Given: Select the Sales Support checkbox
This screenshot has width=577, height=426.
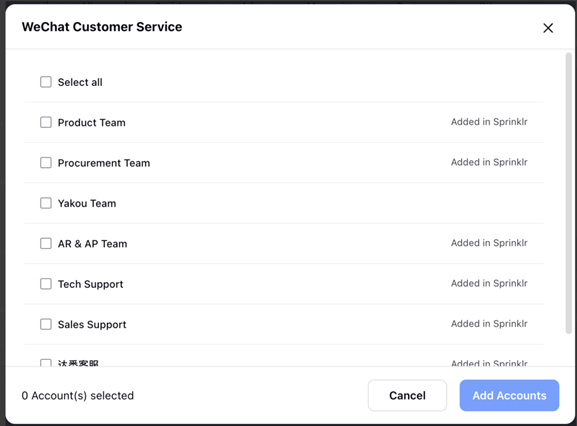Looking at the screenshot, I should [46, 324].
